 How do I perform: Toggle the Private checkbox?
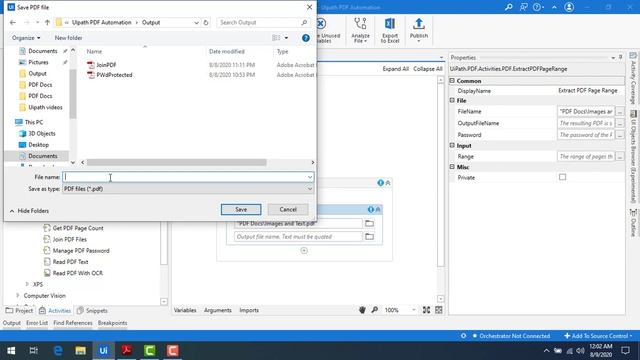click(562, 177)
